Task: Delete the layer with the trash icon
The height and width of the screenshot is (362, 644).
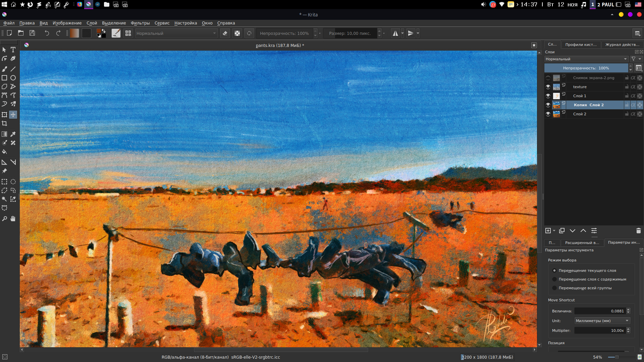Action: (638, 231)
